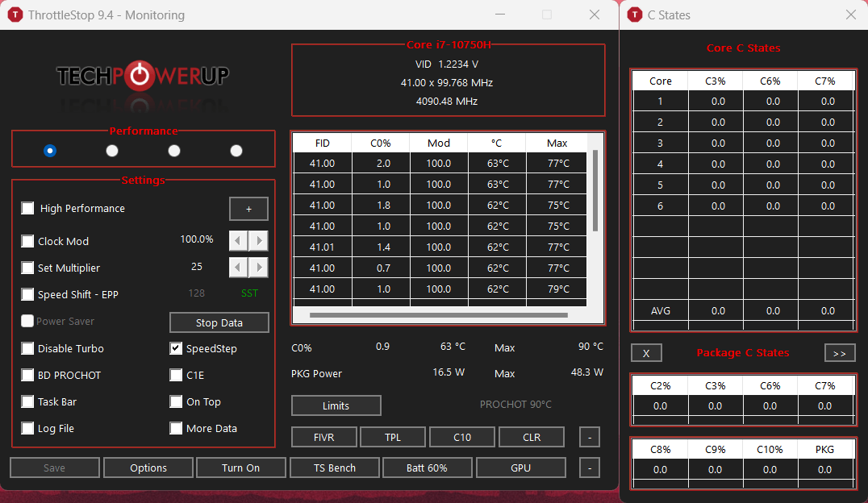Image resolution: width=868 pixels, height=503 pixels.
Task: Click the GPU button
Action: pos(521,468)
